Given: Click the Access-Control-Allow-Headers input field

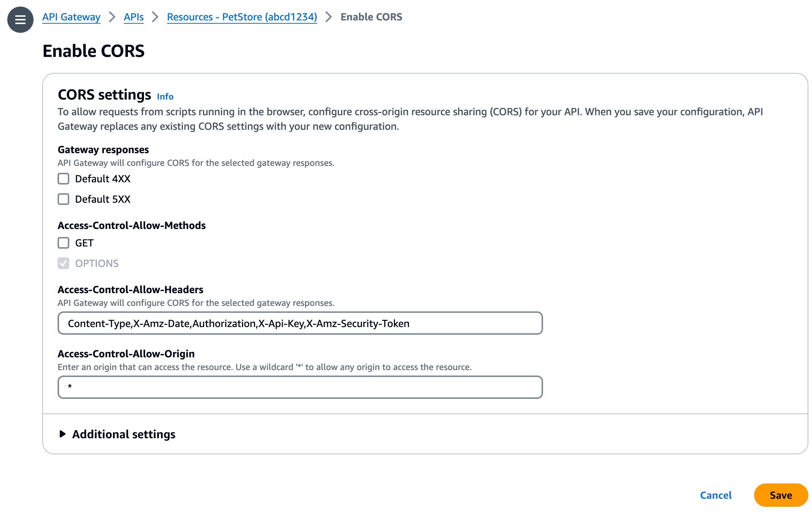Looking at the screenshot, I should (300, 323).
